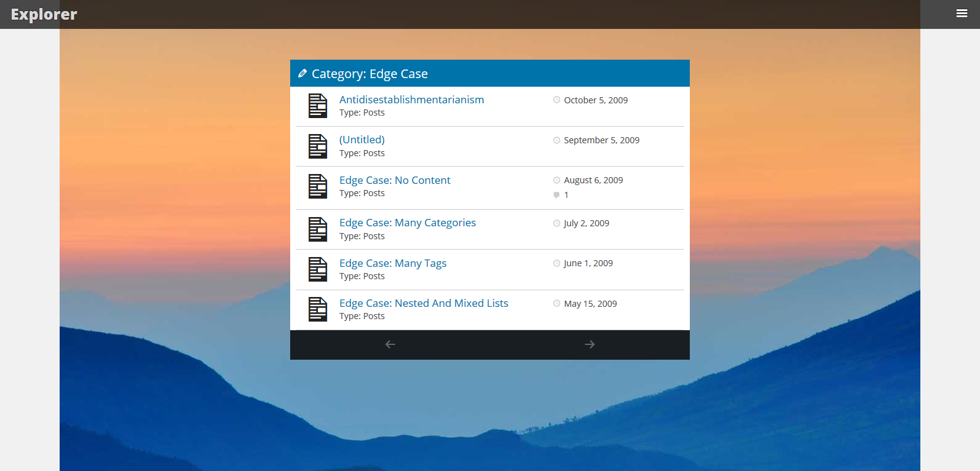Click document icon beside Nested And Mixed Lists
This screenshot has width=980, height=471.
tap(317, 309)
